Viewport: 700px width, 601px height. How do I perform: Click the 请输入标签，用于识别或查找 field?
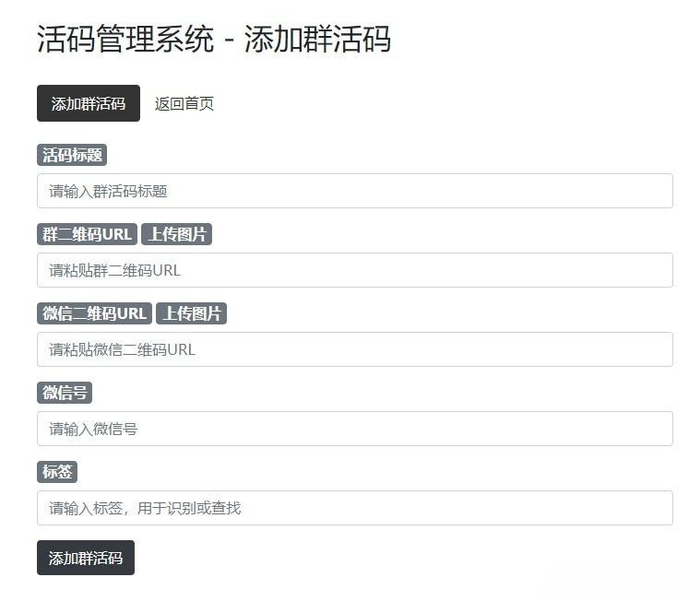[x=354, y=508]
